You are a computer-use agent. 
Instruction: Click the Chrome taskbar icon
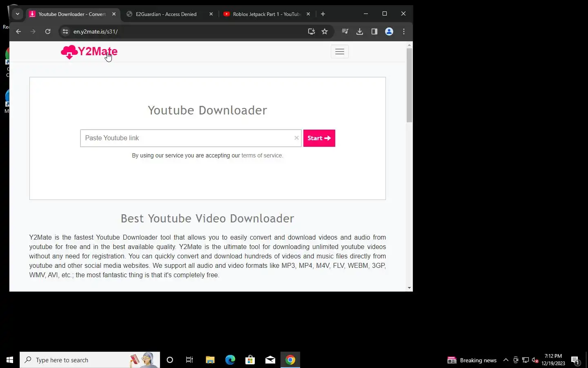(x=290, y=360)
